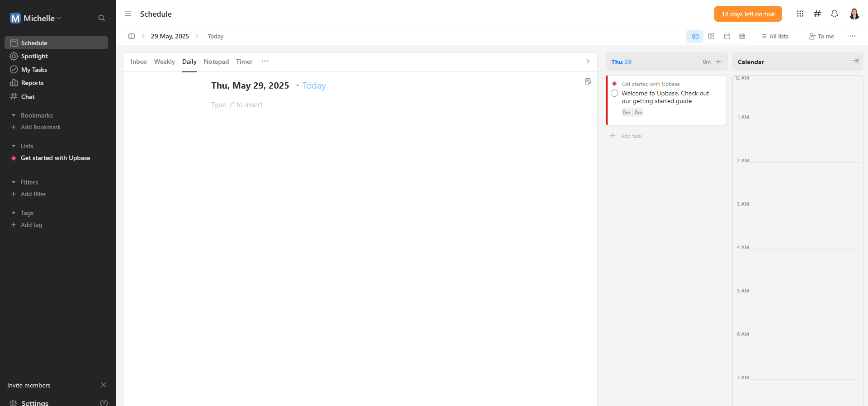
Task: Open the search icon in sidebar
Action: [102, 18]
